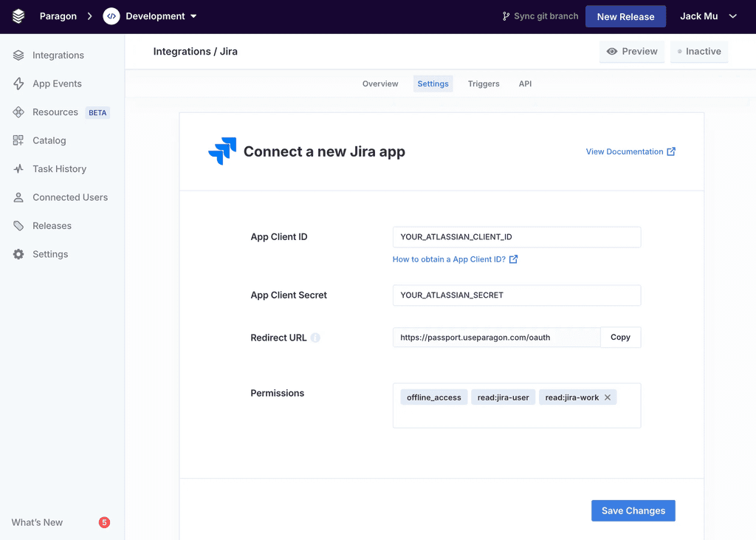Image resolution: width=756 pixels, height=540 pixels.
Task: Open the Jack Mu account menu
Action: coord(707,16)
